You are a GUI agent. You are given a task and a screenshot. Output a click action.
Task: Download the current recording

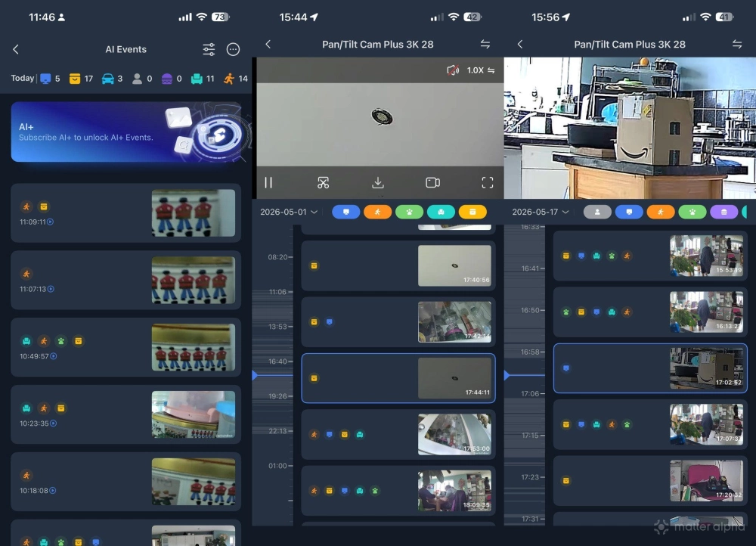(x=378, y=182)
